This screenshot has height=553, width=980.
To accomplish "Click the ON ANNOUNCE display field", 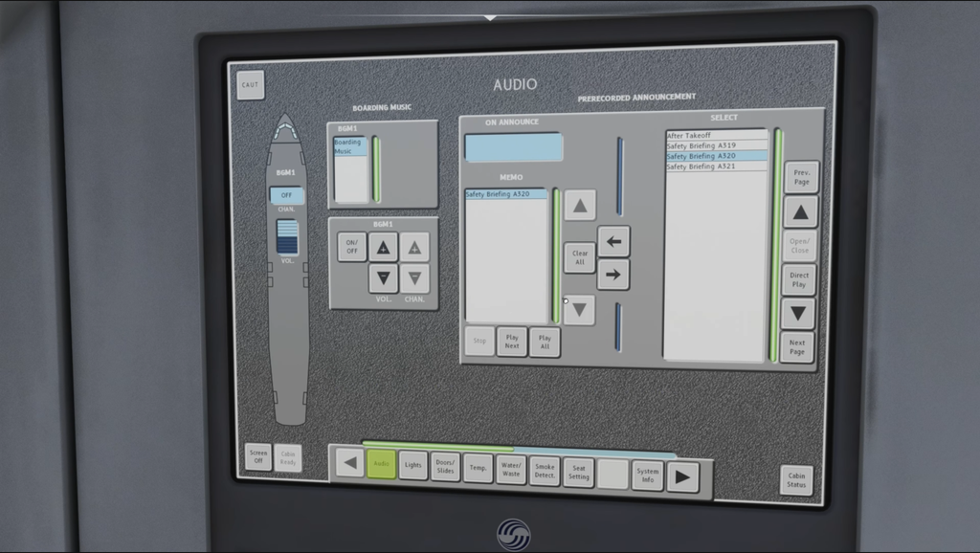I will (513, 147).
